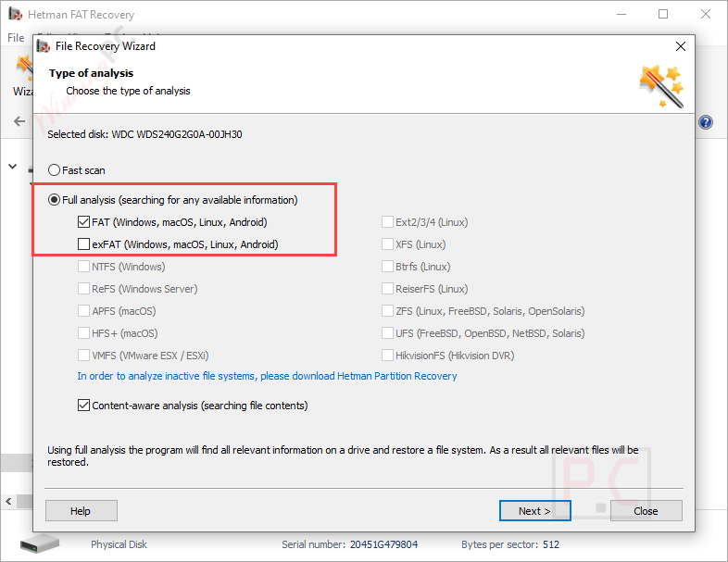Click the APFS (macOS) checkbox
The width and height of the screenshot is (728, 562).
tap(83, 311)
